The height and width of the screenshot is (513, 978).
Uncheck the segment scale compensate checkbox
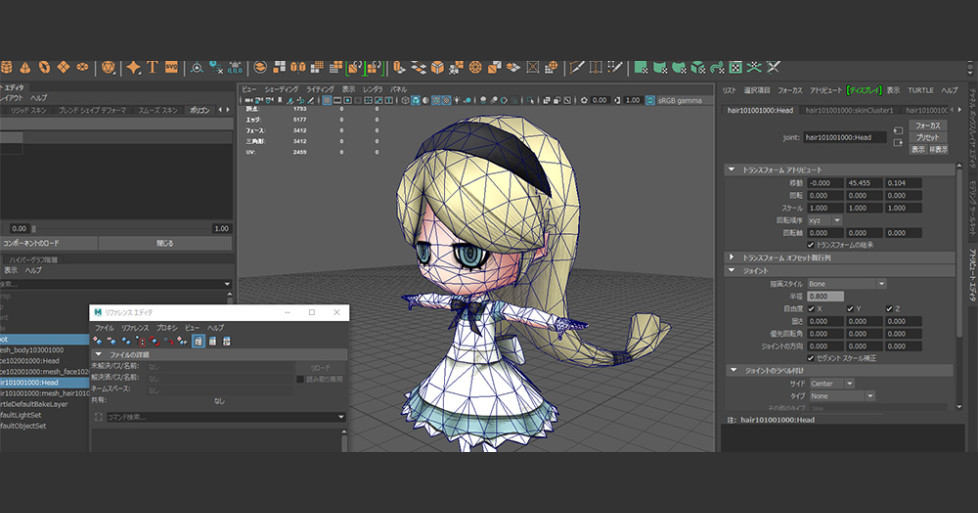click(x=811, y=358)
